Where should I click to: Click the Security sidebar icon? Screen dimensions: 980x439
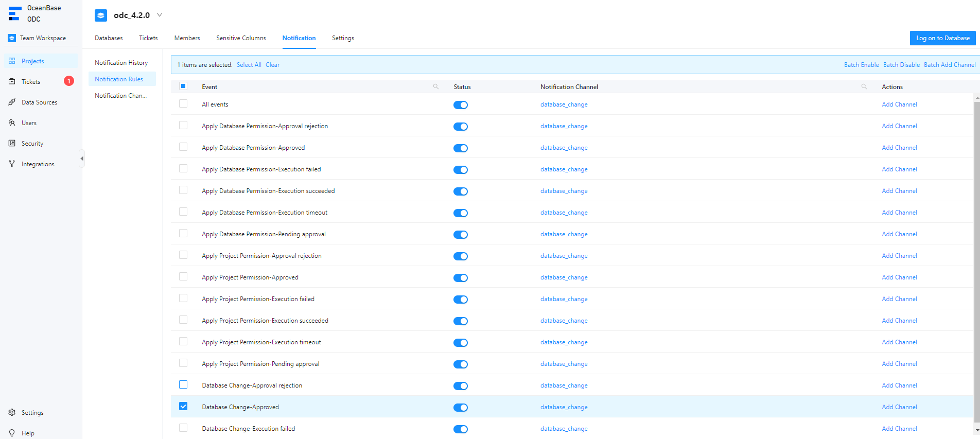point(12,144)
